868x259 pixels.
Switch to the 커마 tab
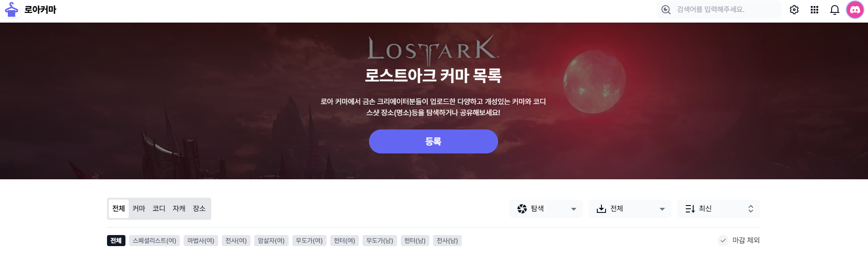pyautogui.click(x=139, y=209)
